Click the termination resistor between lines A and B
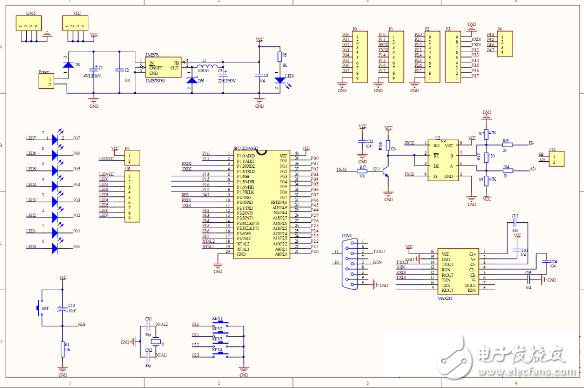Image resolution: width=584 pixels, height=388 pixels. point(486,158)
